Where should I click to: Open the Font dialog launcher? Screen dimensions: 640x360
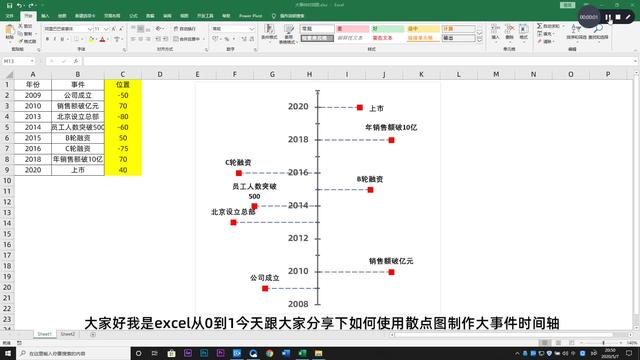pyautogui.click(x=124, y=49)
